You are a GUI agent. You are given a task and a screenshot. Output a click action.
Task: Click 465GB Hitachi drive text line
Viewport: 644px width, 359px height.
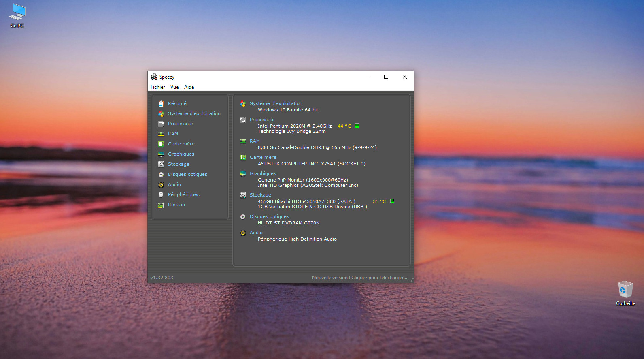(x=306, y=201)
